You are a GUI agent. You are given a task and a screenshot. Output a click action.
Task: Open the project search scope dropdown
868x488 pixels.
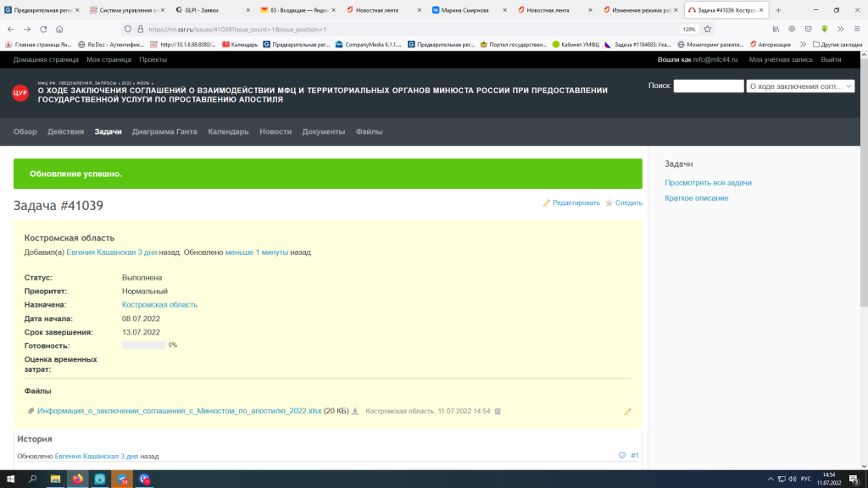(x=800, y=86)
